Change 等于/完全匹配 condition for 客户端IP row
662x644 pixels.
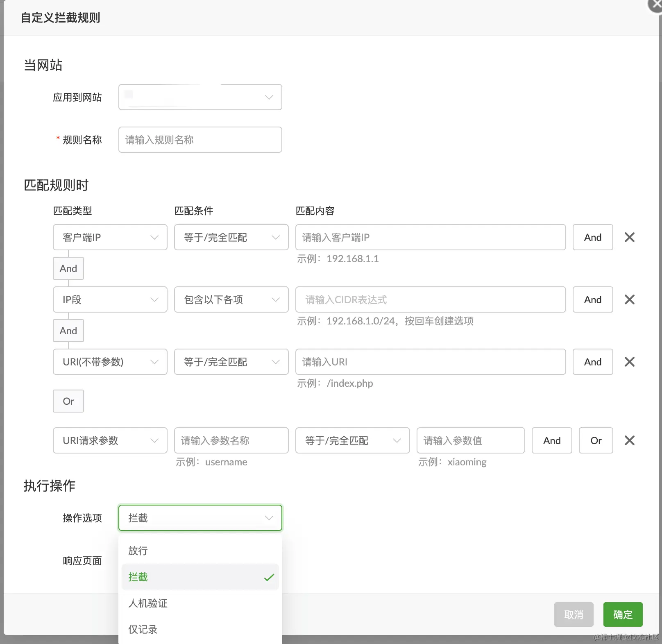(x=231, y=237)
